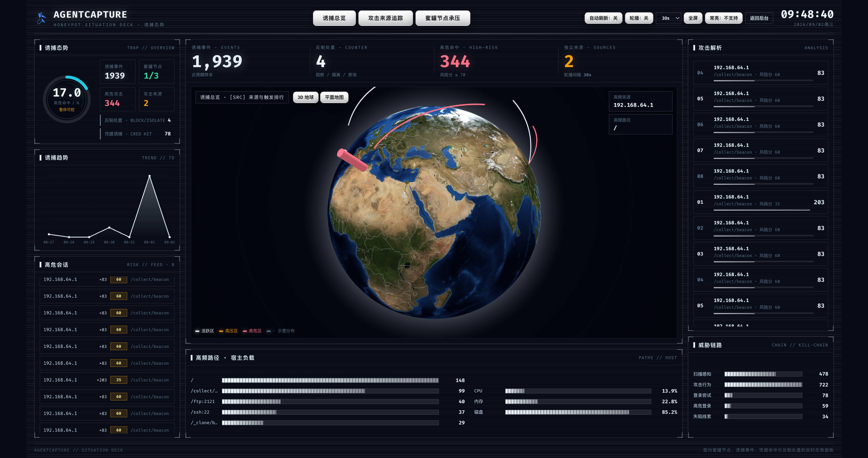Screen dimensions: 868x458
Task: Click attack analysis row numbered 03
Action: (760, 254)
